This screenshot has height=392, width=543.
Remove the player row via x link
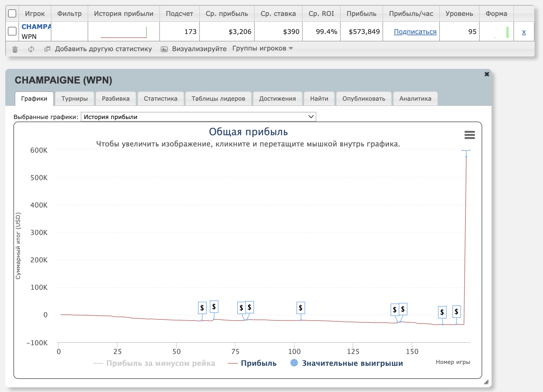click(524, 32)
